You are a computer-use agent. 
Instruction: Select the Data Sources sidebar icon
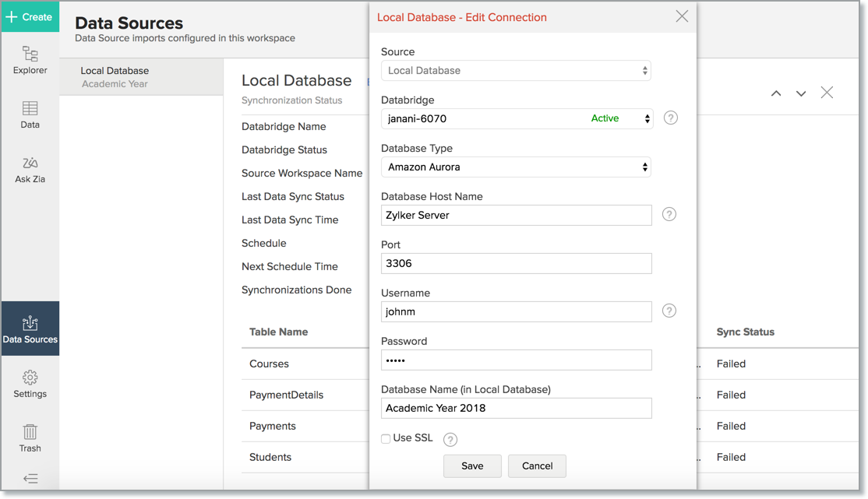(x=30, y=329)
